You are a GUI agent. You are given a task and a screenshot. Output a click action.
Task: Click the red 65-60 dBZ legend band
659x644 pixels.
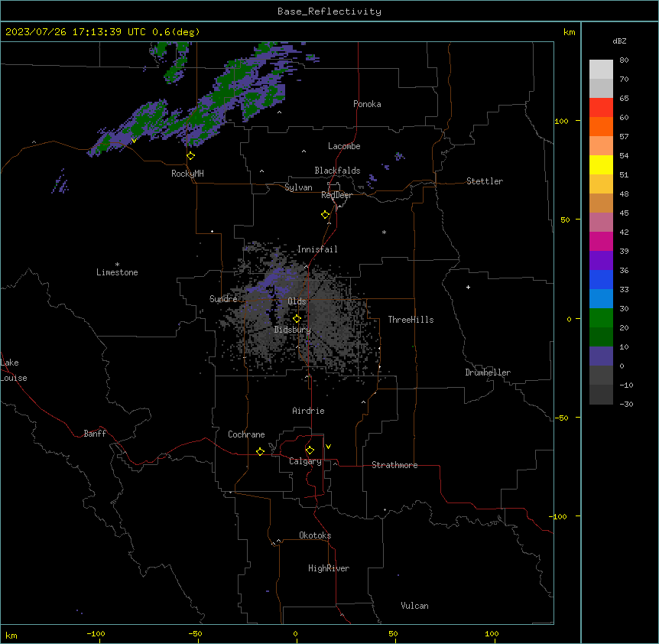(x=601, y=107)
